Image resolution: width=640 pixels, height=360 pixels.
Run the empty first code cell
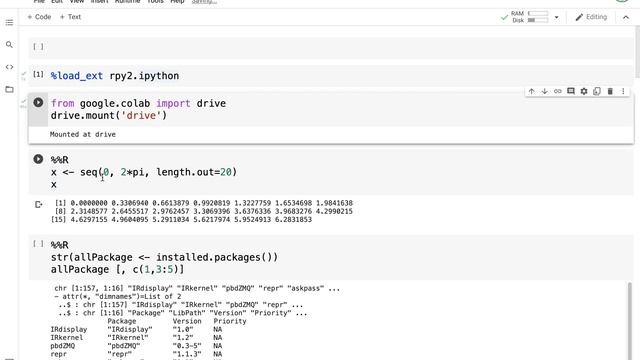(x=38, y=47)
